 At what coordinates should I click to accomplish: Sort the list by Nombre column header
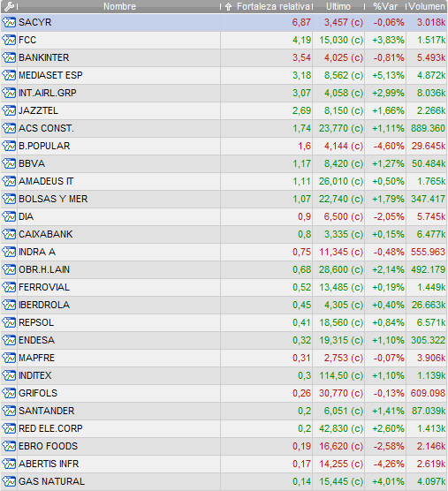pos(119,6)
